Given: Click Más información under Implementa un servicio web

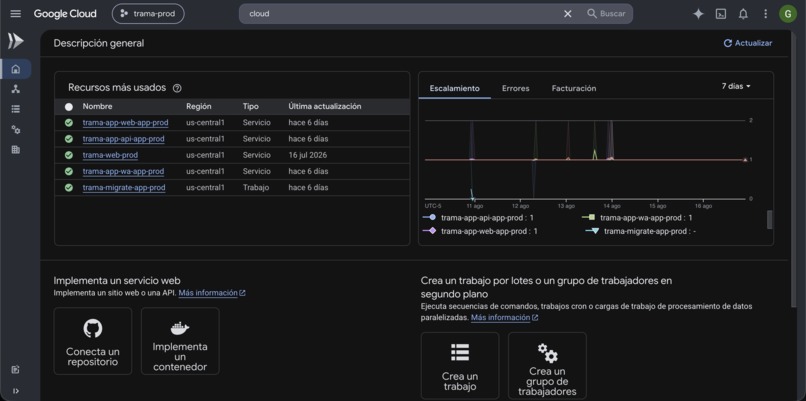Looking at the screenshot, I should pos(212,293).
